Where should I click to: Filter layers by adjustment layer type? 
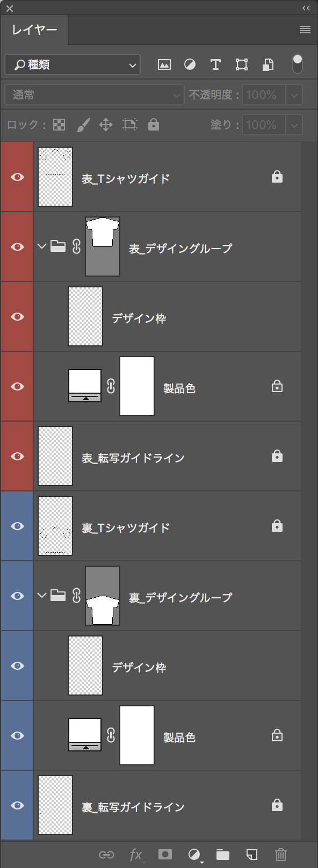click(x=190, y=65)
